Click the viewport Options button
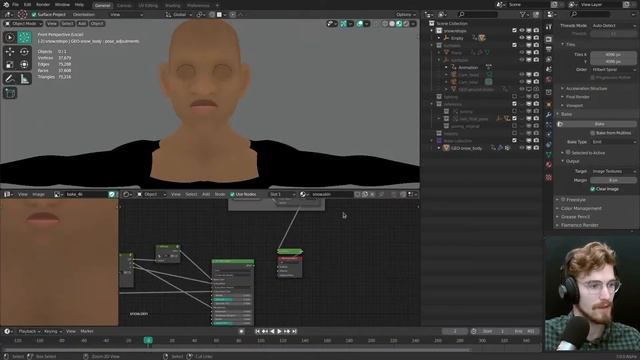This screenshot has width=640, height=360. pos(405,14)
